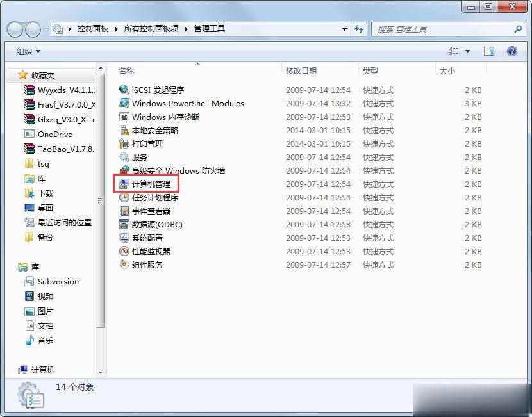
Task: Click the 快捷方式 type of 系统配置
Action: [x=378, y=238]
